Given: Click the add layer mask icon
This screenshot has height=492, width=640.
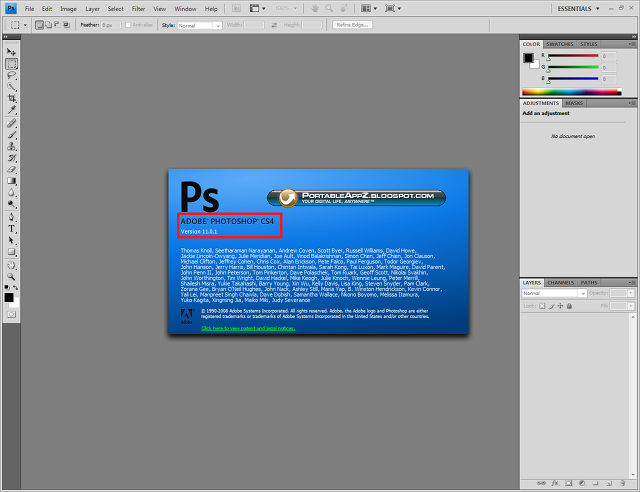Looking at the screenshot, I should tap(569, 483).
